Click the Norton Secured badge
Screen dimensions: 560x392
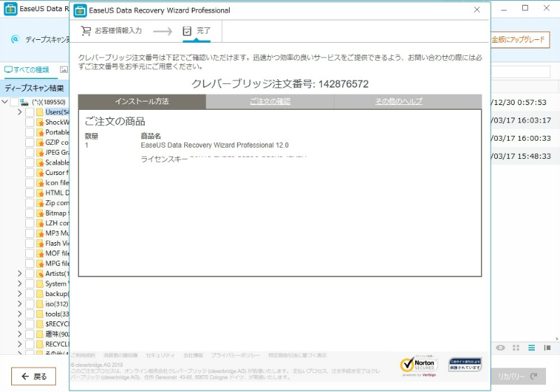point(419,366)
